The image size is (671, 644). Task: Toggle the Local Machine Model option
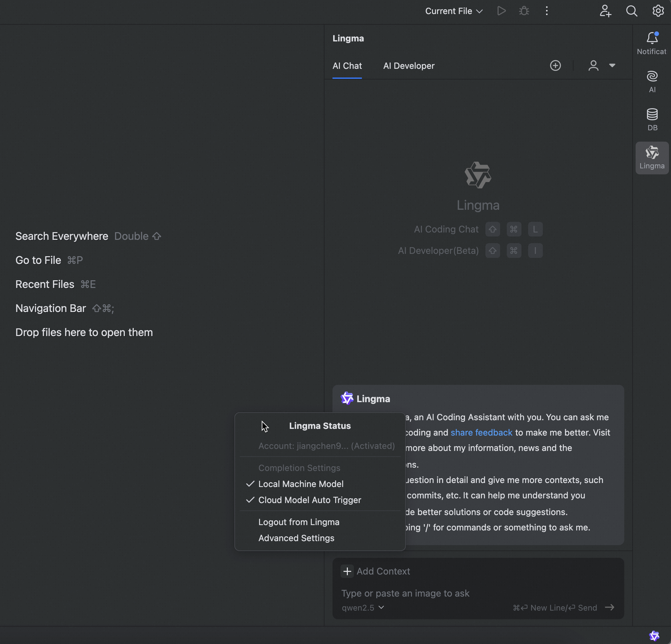coord(320,484)
